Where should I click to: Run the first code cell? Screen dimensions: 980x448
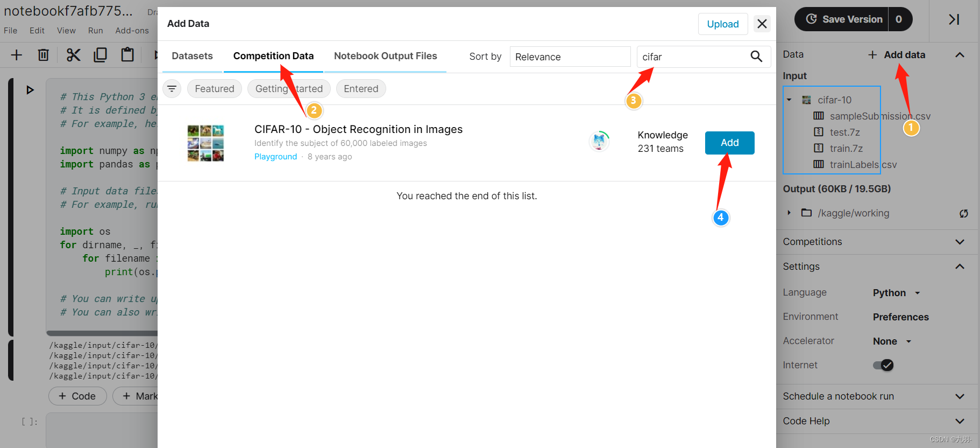pos(30,90)
